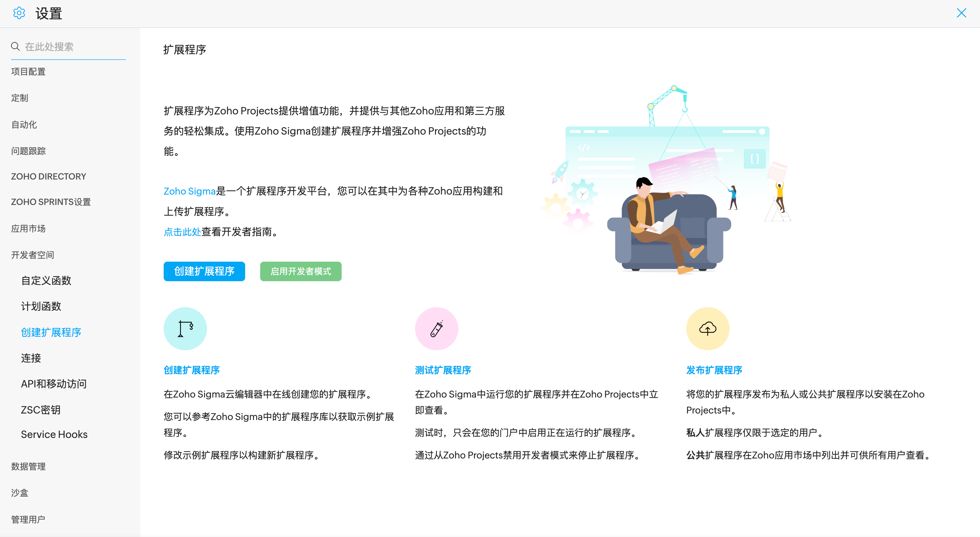The width and height of the screenshot is (980, 537).
Task: Open the 发布扩展程序 heading link
Action: point(714,370)
